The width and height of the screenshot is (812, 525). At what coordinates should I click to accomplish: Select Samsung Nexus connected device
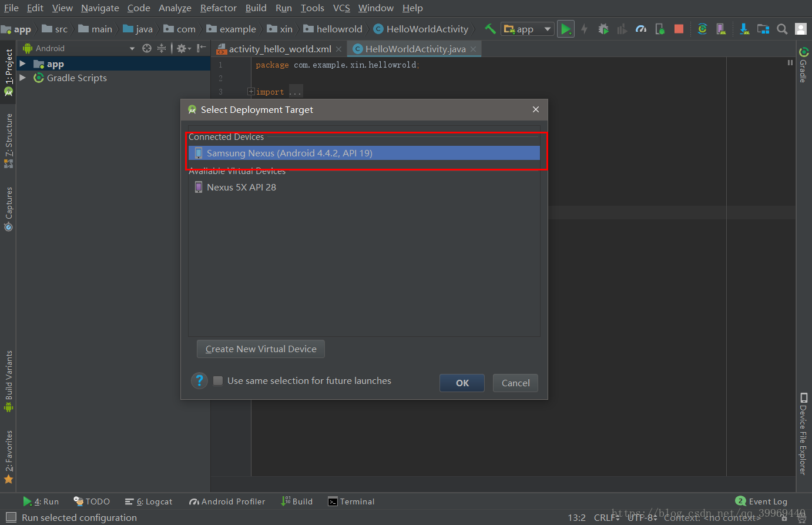point(364,153)
